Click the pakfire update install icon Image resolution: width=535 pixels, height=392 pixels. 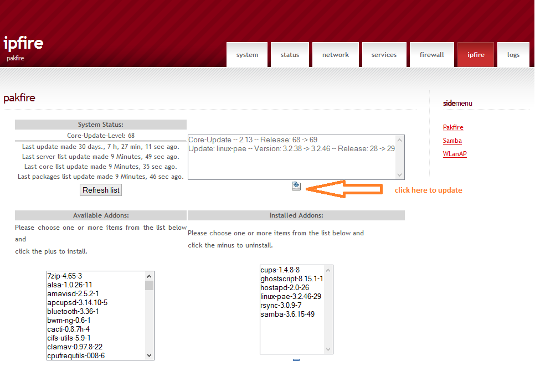296,186
